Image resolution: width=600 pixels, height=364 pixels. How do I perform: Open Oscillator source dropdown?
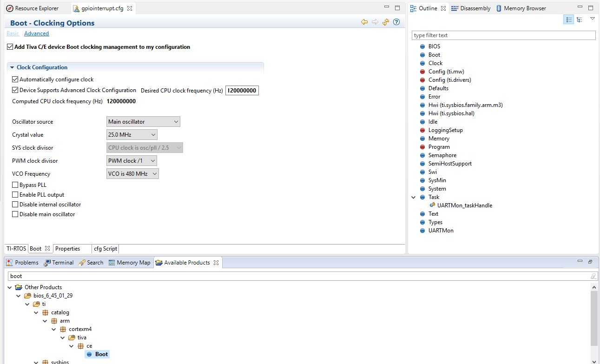[143, 122]
